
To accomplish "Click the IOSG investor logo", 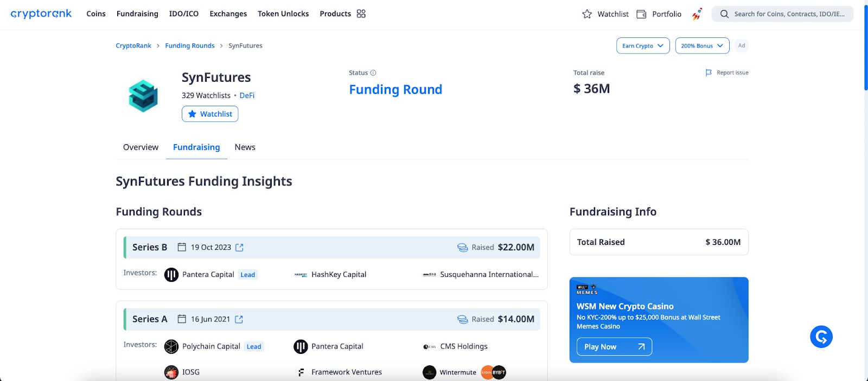I will [171, 372].
